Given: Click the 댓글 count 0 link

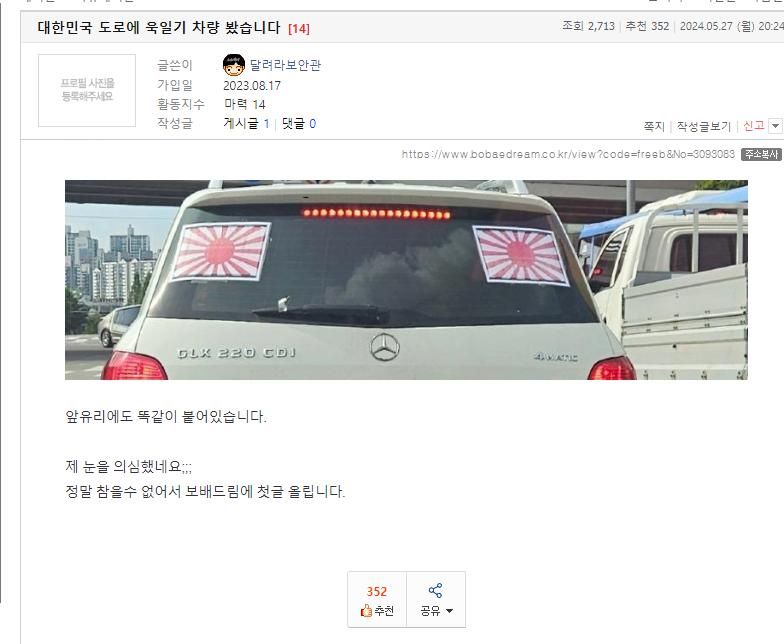Looking at the screenshot, I should pos(312,124).
